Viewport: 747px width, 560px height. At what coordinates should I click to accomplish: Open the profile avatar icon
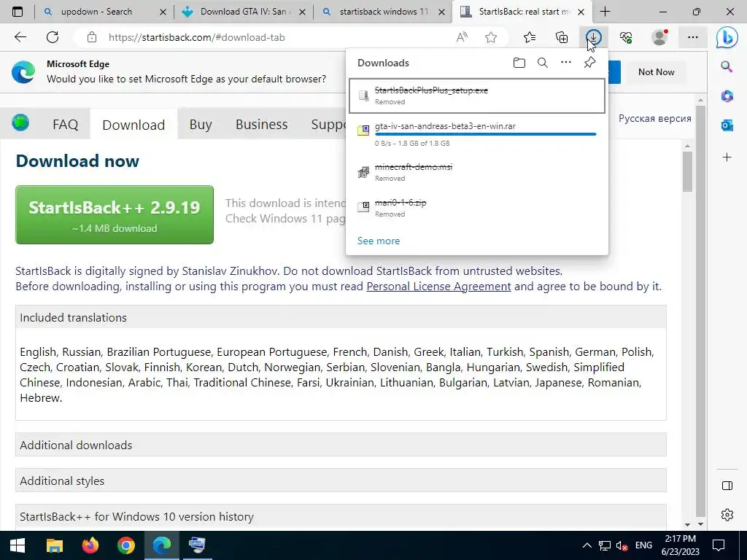[659, 37]
